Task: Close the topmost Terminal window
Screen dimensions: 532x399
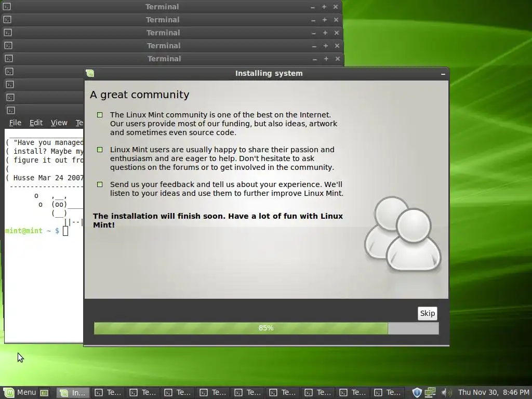Action: [x=336, y=7]
